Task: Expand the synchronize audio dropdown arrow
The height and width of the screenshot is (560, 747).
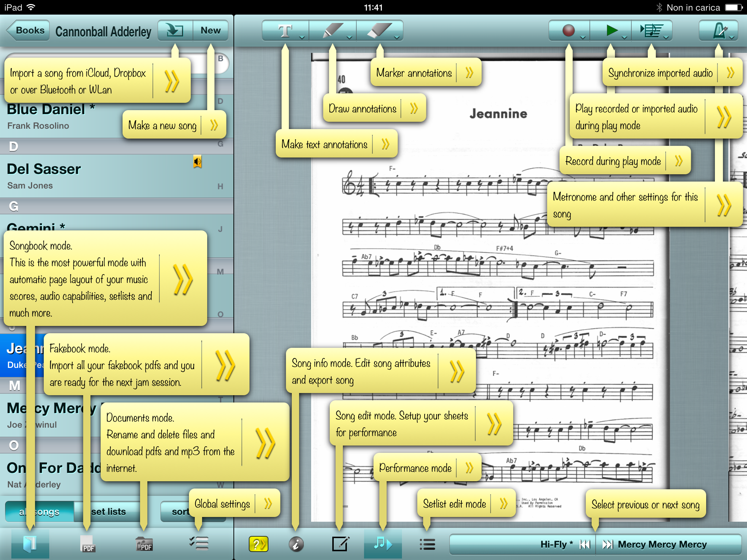Action: 666,37
